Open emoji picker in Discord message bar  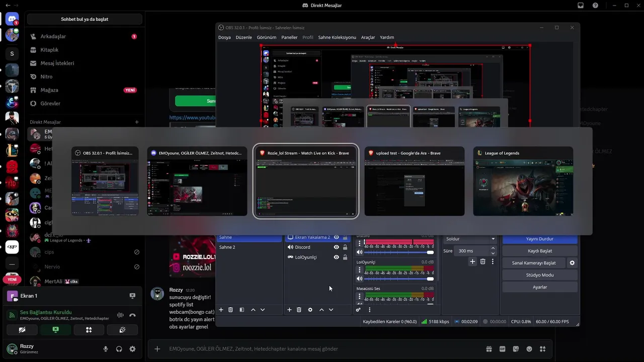[529, 349]
